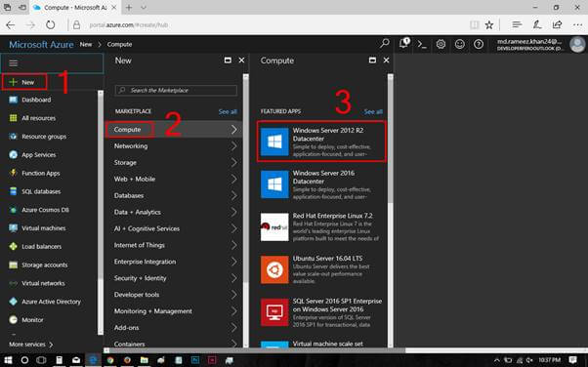Select SQL Server 2016 SP1 Enterprise icon
588x367 pixels.
point(274,312)
